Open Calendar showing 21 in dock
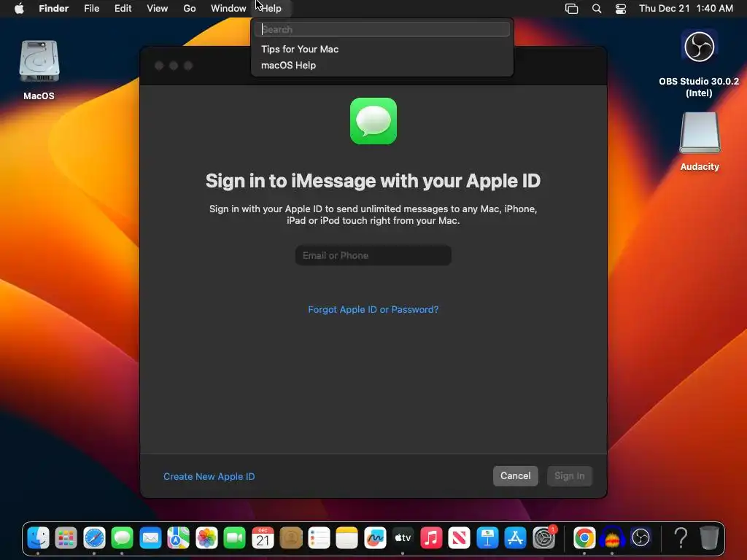 click(x=263, y=538)
